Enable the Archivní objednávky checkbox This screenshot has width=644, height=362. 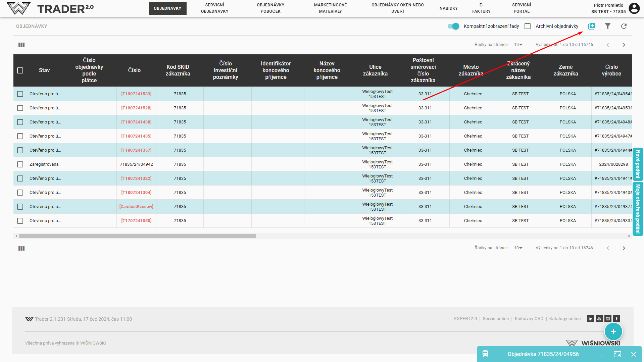528,26
